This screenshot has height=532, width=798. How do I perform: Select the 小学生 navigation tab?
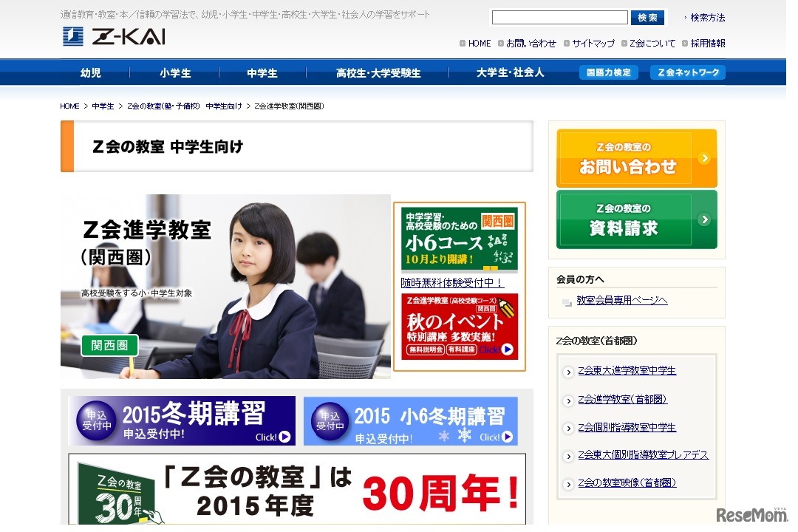pyautogui.click(x=175, y=73)
